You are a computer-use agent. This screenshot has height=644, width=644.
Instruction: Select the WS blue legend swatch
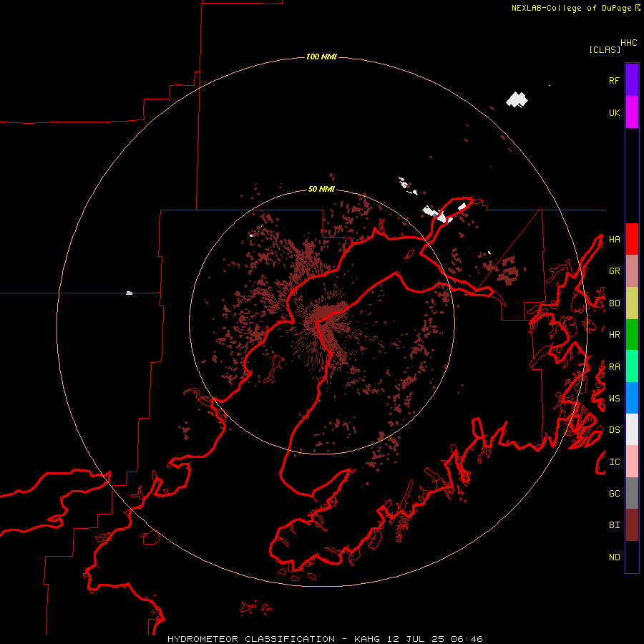[632, 398]
